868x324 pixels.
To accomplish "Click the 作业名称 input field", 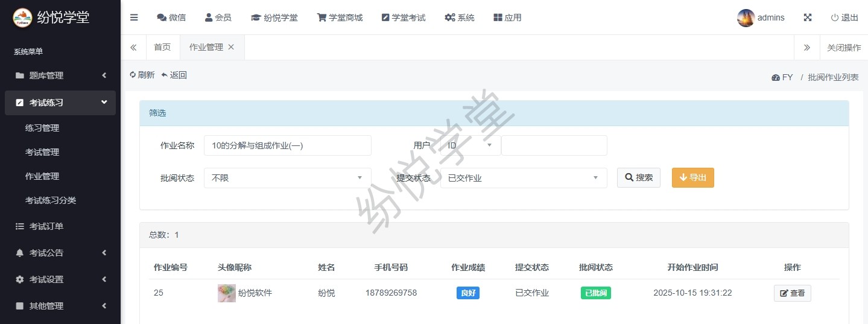I will click(287, 145).
